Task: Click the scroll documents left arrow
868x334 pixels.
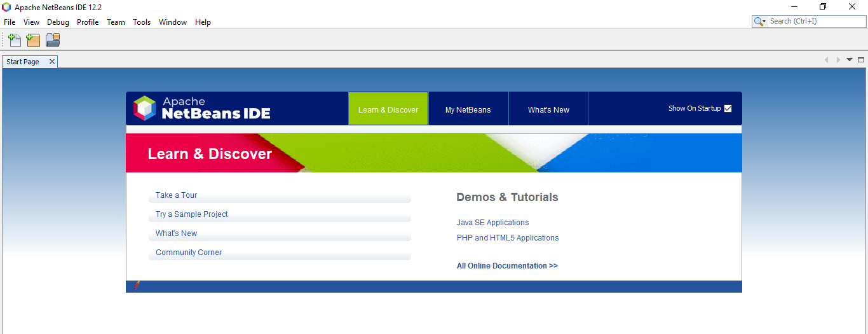Action: coord(827,60)
